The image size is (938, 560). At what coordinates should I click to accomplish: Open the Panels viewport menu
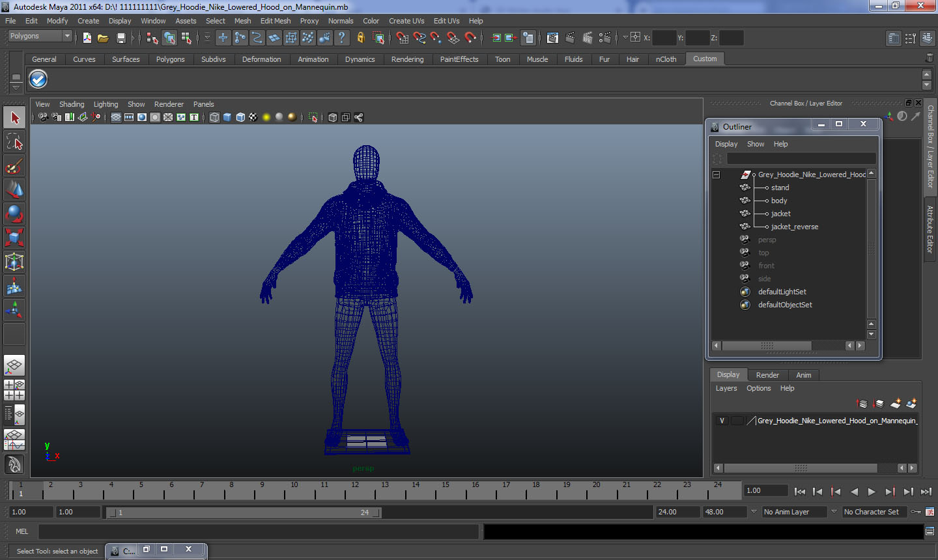click(203, 104)
